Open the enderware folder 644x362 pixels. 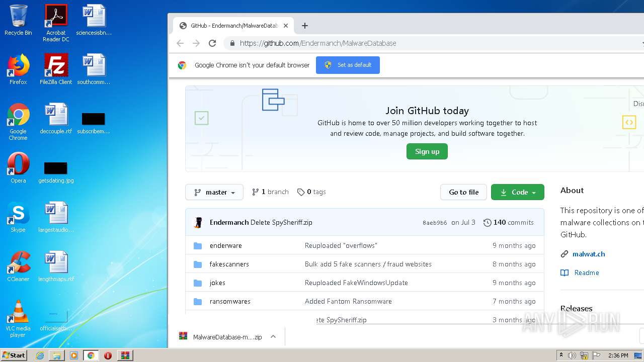click(225, 245)
